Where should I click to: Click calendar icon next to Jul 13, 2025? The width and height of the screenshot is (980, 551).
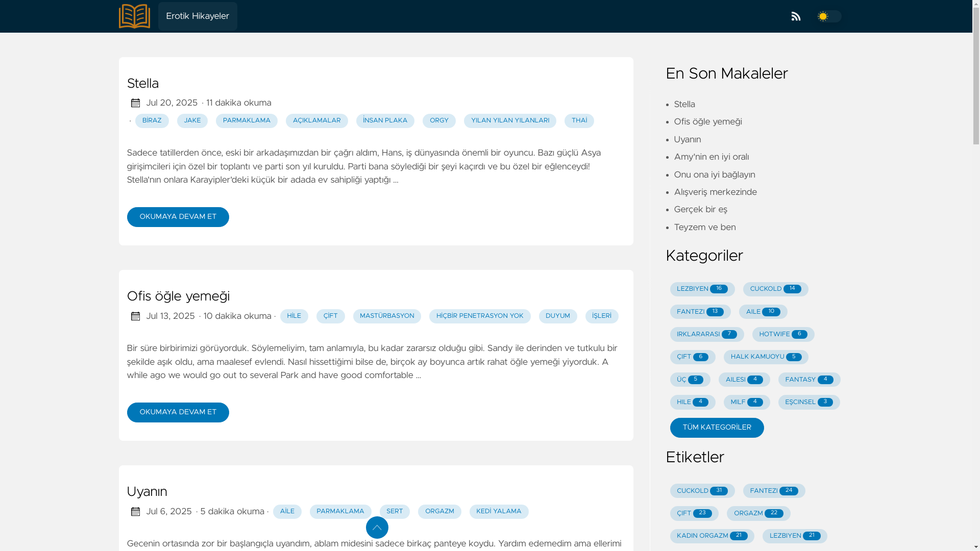135,316
